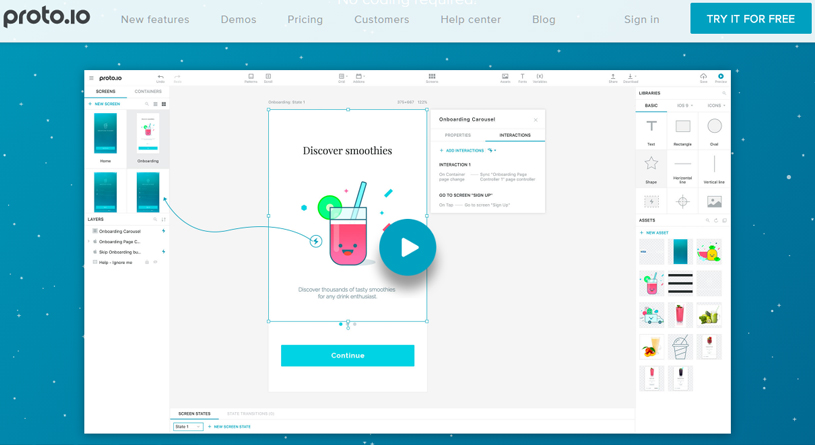The height and width of the screenshot is (445, 815).
Task: Toggle visibility eye on Help layer
Action: coord(155,262)
